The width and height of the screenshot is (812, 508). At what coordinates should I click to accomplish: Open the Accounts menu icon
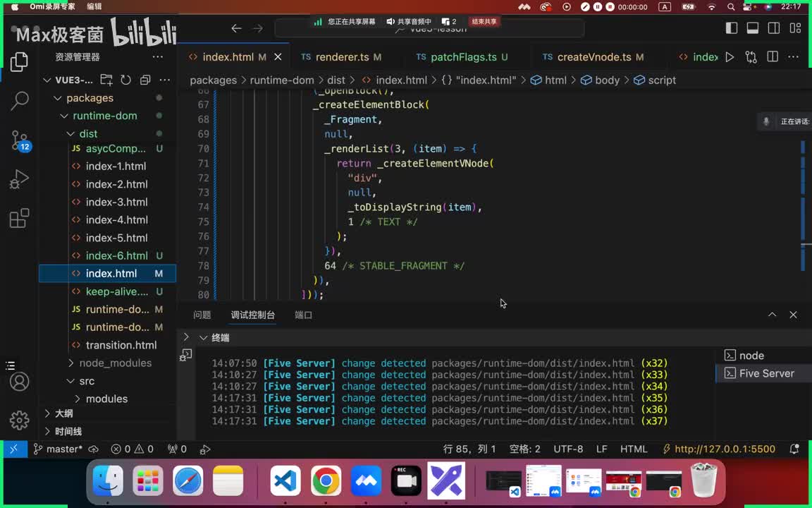(x=20, y=382)
